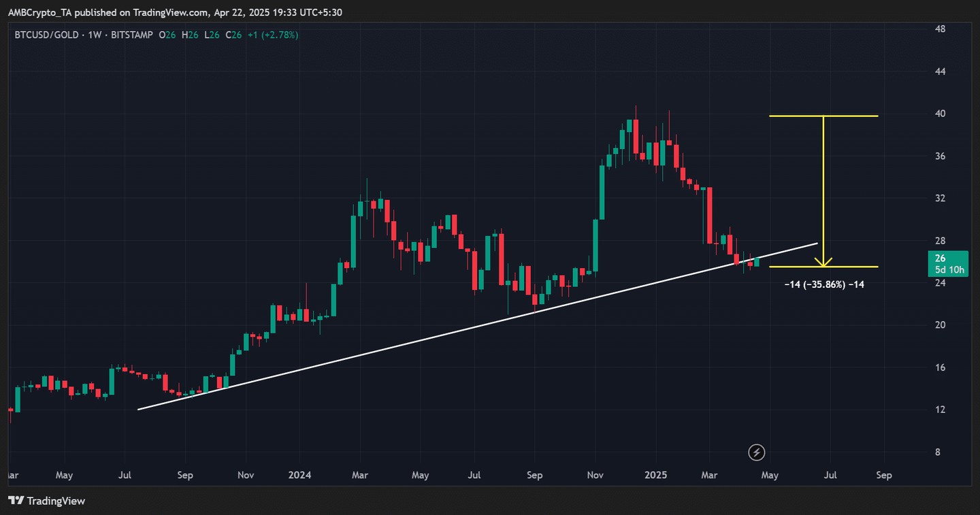Click the 40 price scale label
This screenshot has height=515, width=980.
click(940, 114)
